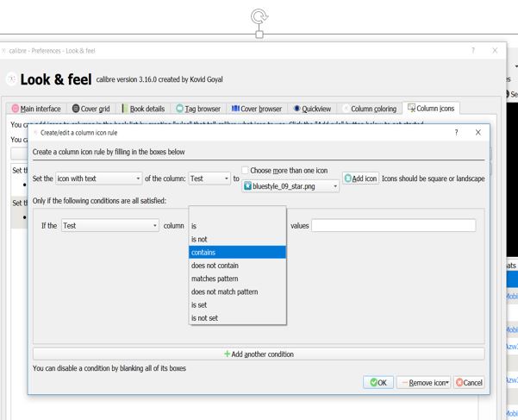Choose 'is not' from the dropdown list
The height and width of the screenshot is (420, 518).
pyautogui.click(x=237, y=239)
